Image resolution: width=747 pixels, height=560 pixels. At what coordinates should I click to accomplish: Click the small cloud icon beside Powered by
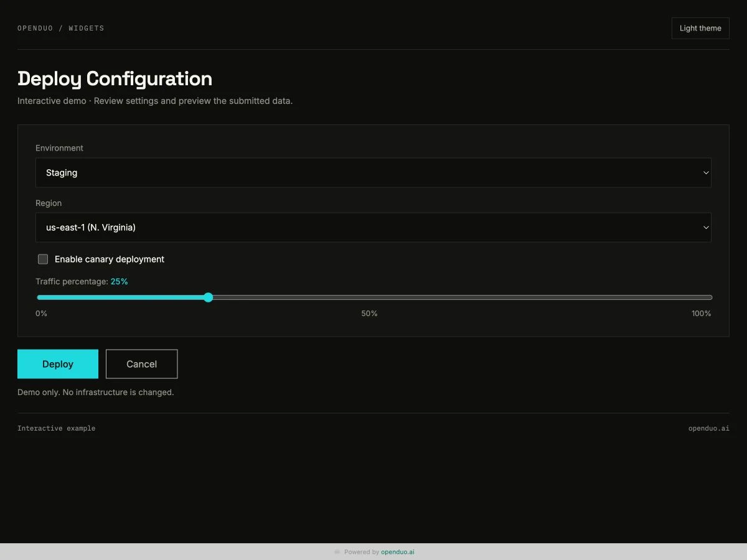coord(337,552)
